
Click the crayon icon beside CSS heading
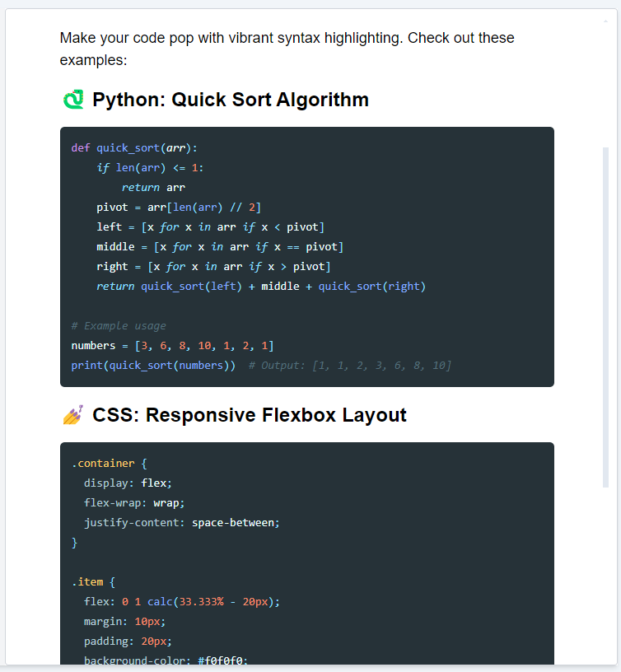(x=73, y=415)
